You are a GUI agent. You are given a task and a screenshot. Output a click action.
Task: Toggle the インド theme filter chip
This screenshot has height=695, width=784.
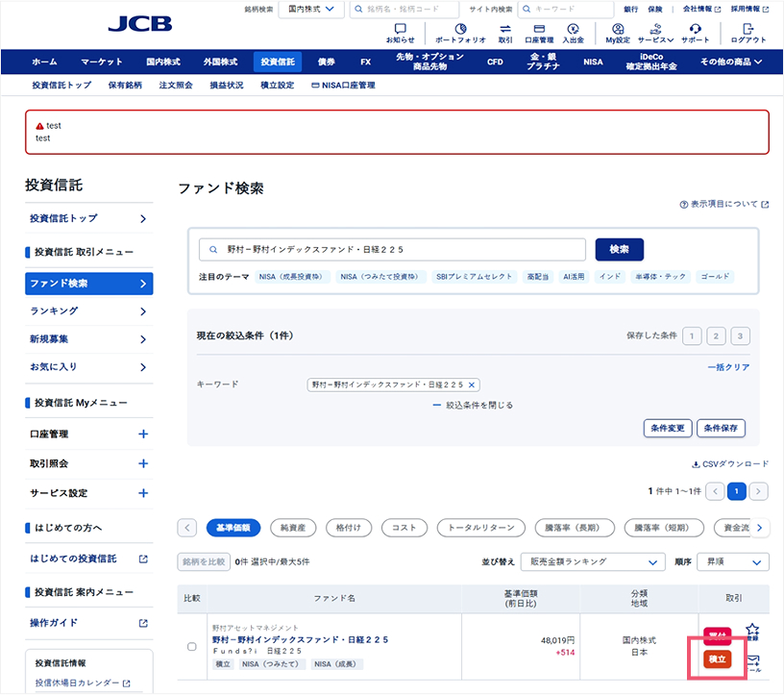tap(613, 276)
